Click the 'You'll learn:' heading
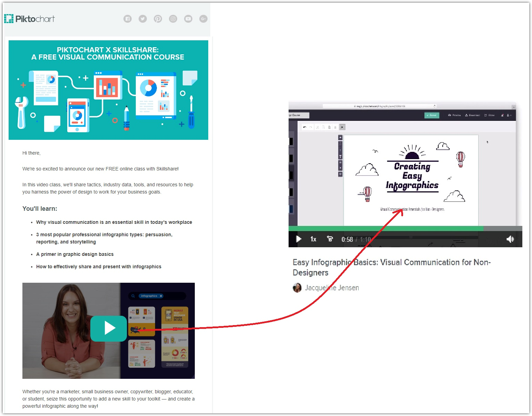This screenshot has width=532, height=416. 40,208
